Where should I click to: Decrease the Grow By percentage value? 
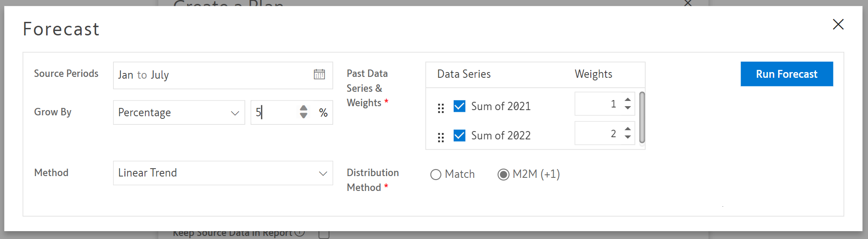click(303, 116)
